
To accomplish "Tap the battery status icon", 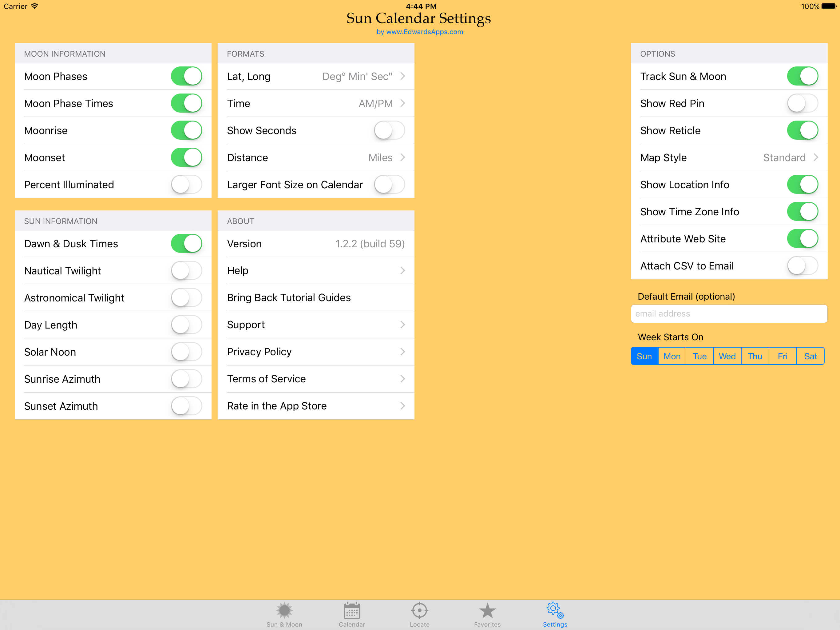I will (828, 6).
